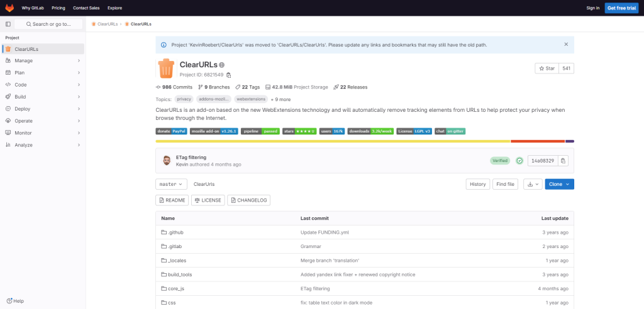Click the Help question mark icon
The image size is (644, 309).
[9, 301]
